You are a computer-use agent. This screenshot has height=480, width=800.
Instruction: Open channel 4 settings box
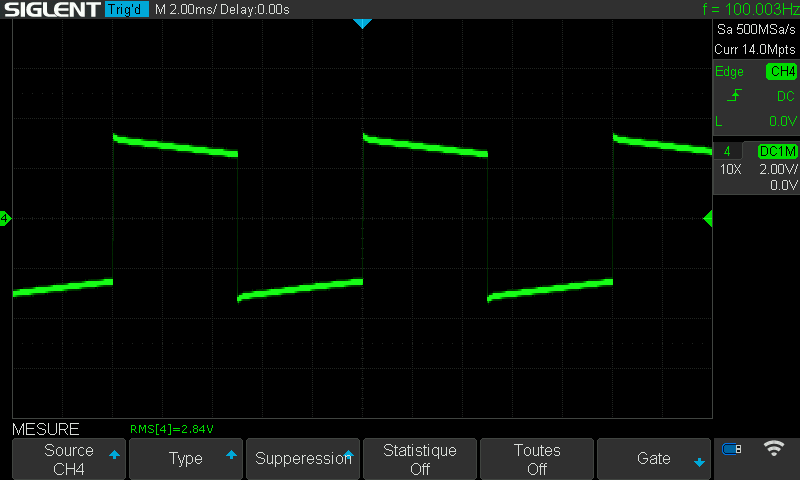point(756,167)
